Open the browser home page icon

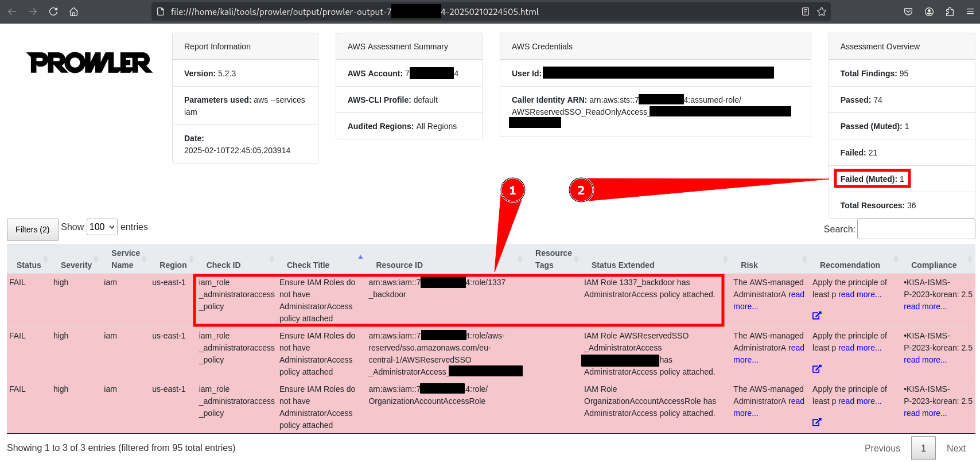pos(73,11)
